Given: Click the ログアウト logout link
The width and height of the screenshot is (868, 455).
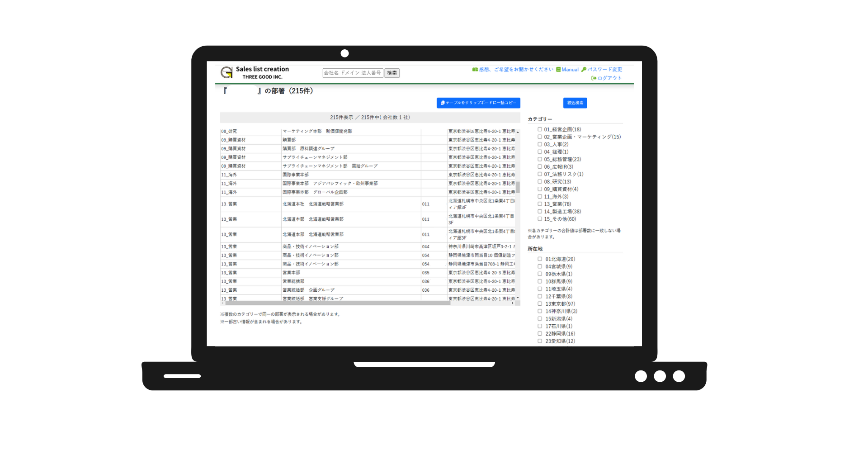Looking at the screenshot, I should coord(609,78).
